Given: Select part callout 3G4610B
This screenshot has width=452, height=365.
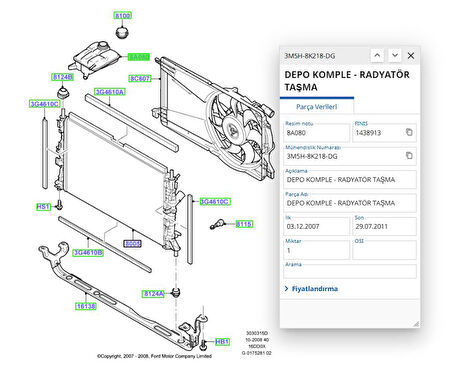Looking at the screenshot, I should pyautogui.click(x=88, y=253).
